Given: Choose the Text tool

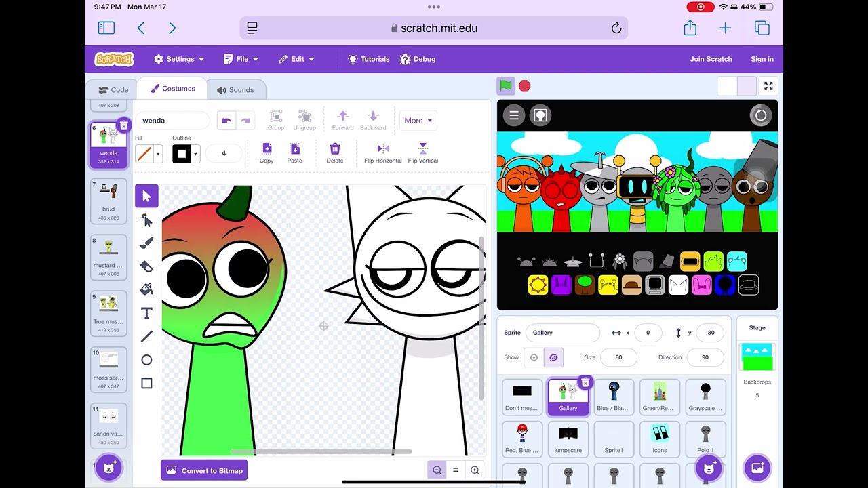Looking at the screenshot, I should [146, 313].
